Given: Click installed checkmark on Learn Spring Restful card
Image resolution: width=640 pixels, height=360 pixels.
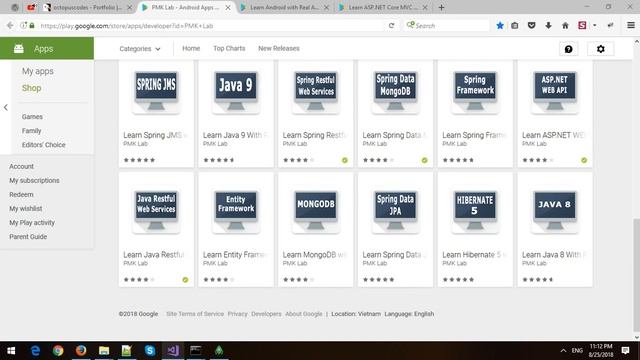Looking at the screenshot, I should (x=345, y=160).
